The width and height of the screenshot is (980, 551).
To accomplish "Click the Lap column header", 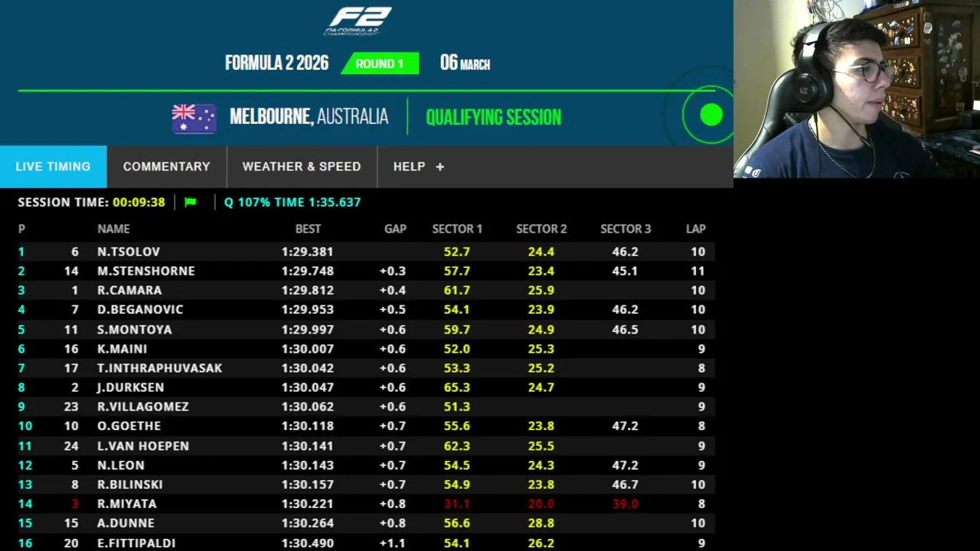I will [x=696, y=229].
